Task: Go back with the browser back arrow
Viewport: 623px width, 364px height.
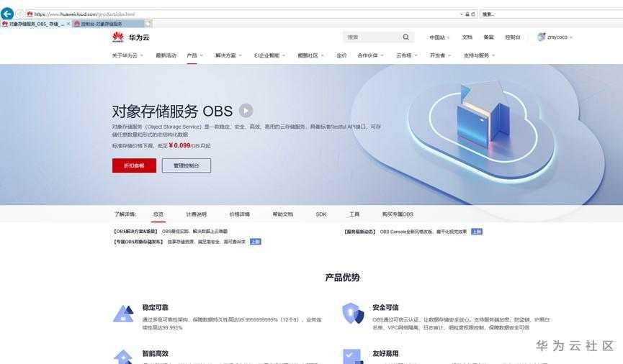Action: 6,14
